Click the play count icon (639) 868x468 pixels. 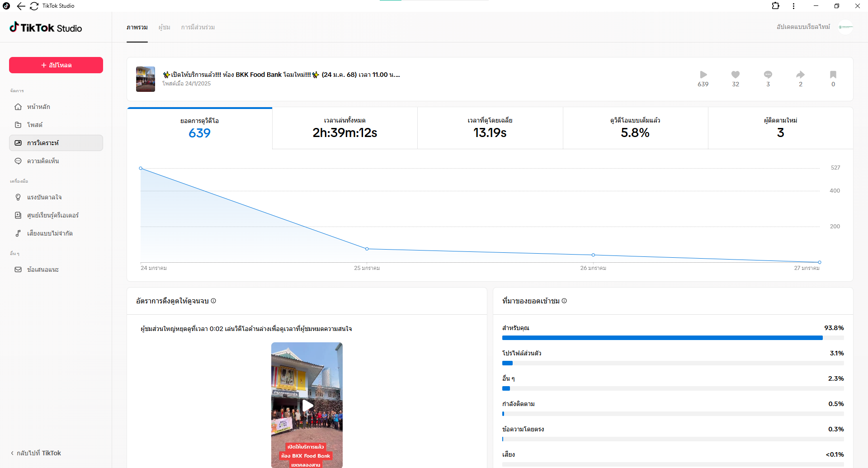click(703, 75)
